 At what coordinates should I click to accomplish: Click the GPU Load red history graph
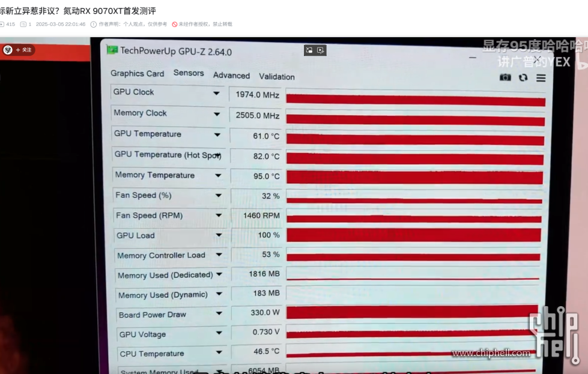click(414, 235)
